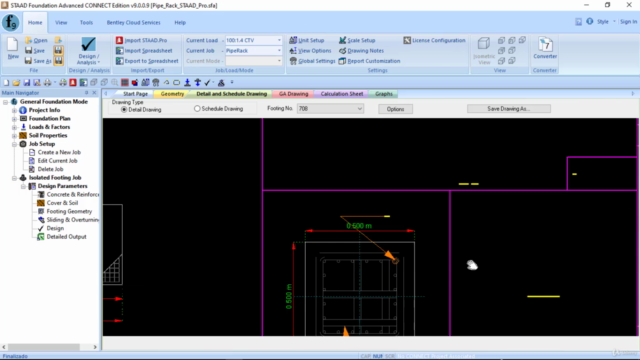Click quick toolbar open folder icon
The image size is (640, 360).
(x=16, y=82)
